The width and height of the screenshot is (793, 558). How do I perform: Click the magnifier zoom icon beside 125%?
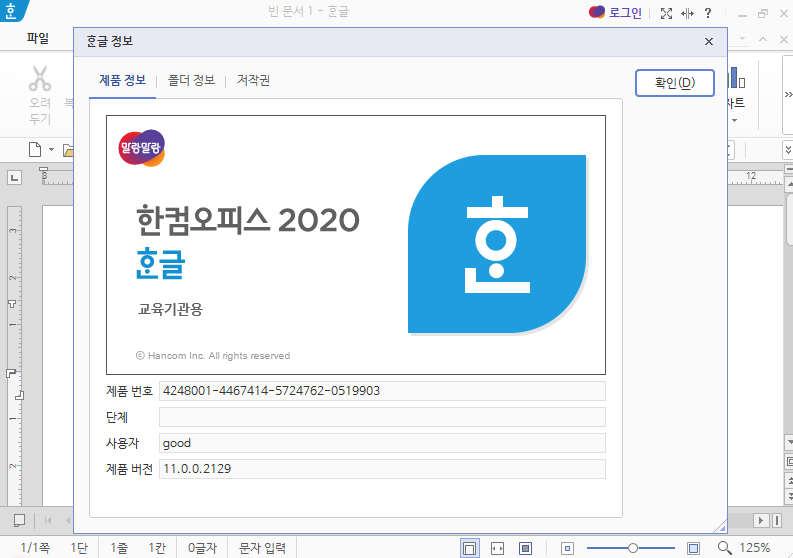click(725, 548)
